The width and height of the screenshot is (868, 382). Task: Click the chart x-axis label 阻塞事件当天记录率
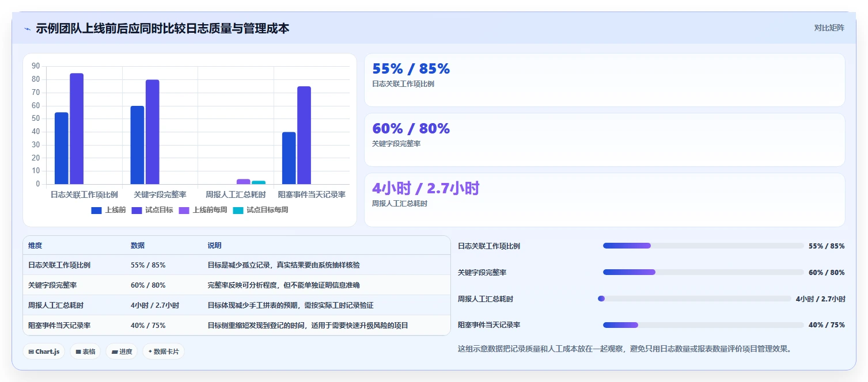312,195
